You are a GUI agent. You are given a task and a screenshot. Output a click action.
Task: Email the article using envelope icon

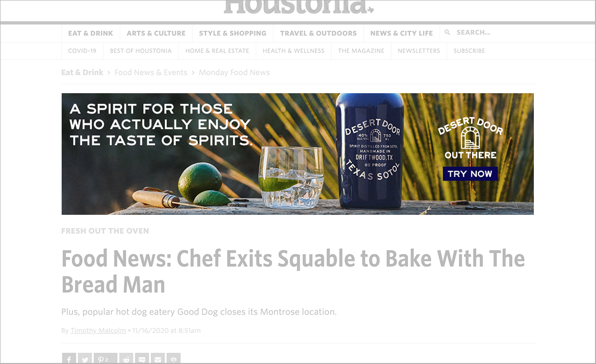tap(158, 358)
